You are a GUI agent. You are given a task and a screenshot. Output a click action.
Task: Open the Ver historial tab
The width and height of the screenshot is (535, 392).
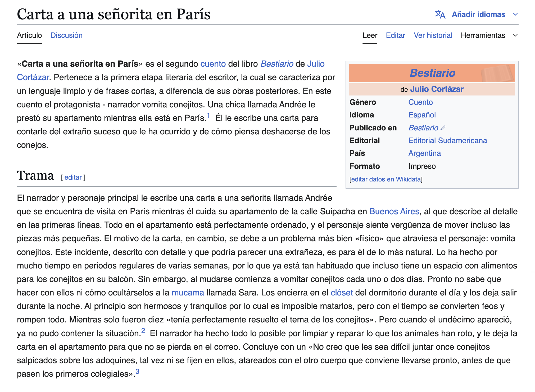click(433, 35)
